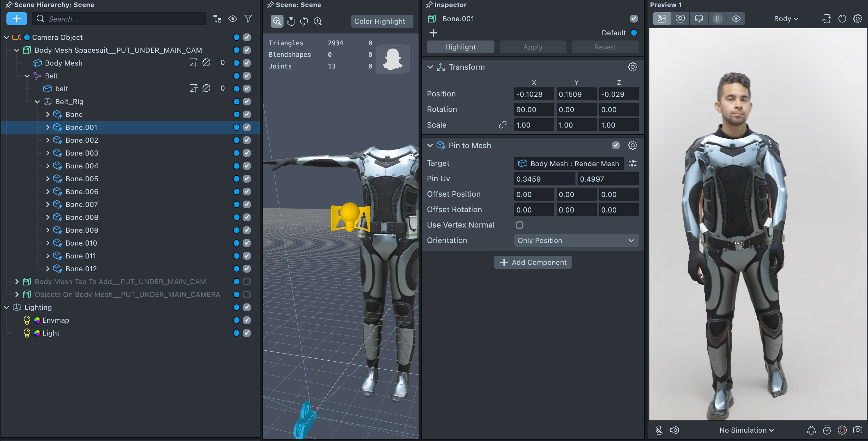The width and height of the screenshot is (868, 441).
Task: Click the rotate view tool icon
Action: 304,21
